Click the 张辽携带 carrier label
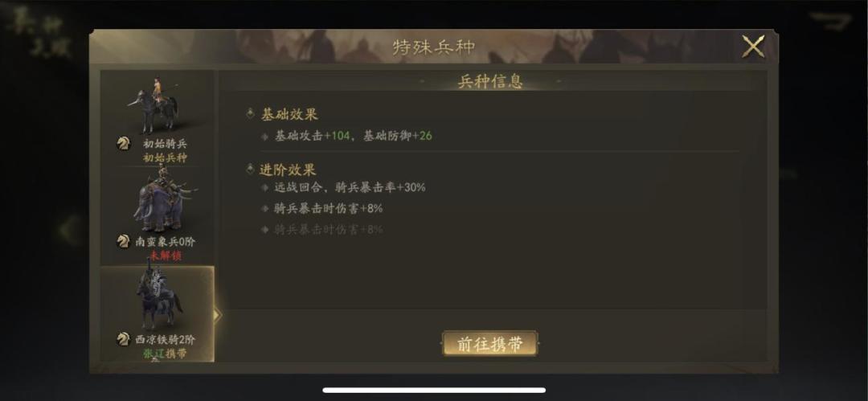 [165, 354]
